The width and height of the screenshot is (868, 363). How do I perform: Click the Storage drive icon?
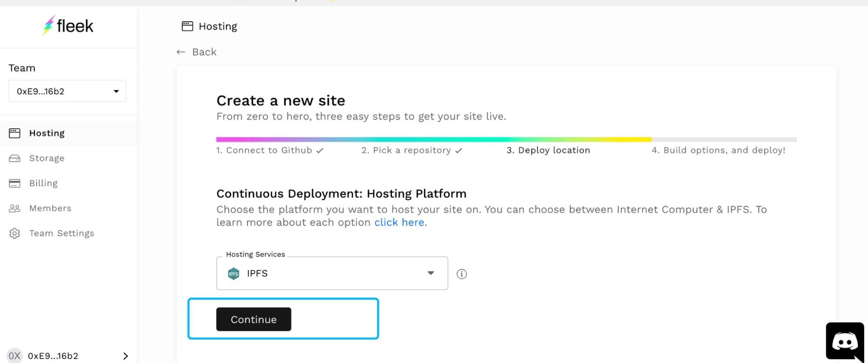[14, 158]
